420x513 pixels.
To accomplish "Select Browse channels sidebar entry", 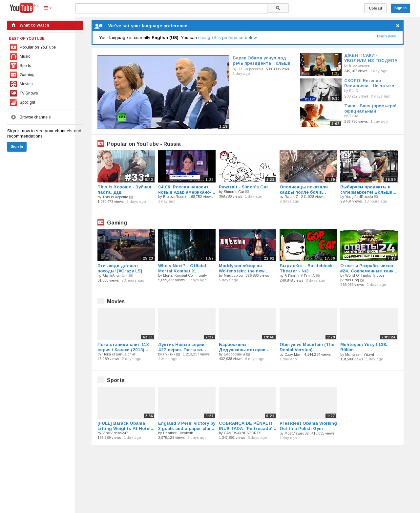I will pos(45,117).
